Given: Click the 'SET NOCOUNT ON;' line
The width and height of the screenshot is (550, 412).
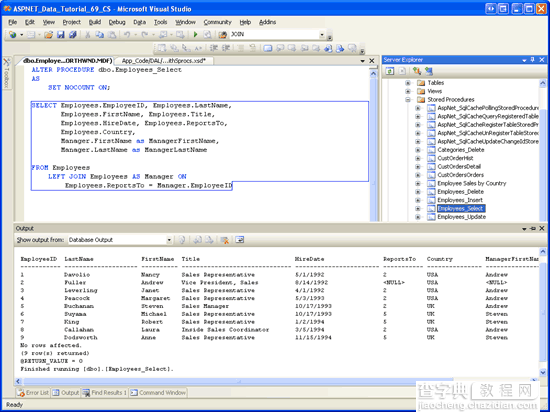Looking at the screenshot, I should pyautogui.click(x=79, y=88).
